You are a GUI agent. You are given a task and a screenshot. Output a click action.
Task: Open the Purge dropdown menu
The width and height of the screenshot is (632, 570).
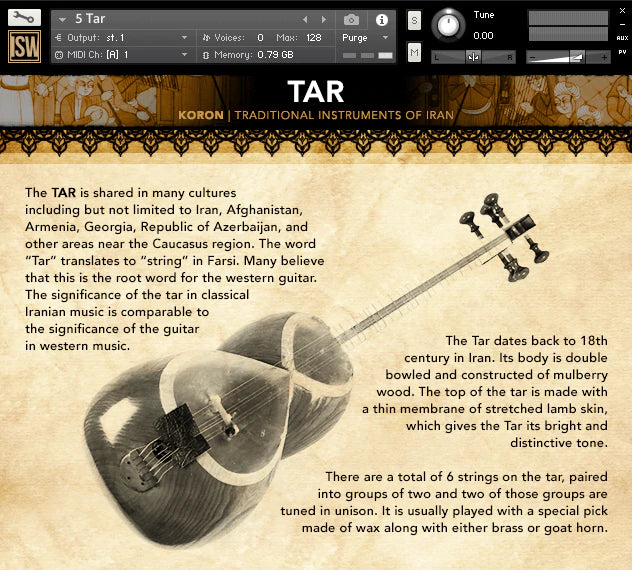(385, 37)
